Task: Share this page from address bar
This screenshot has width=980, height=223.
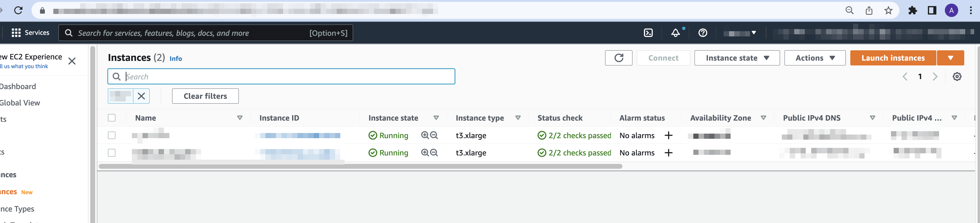Action: tap(869, 10)
